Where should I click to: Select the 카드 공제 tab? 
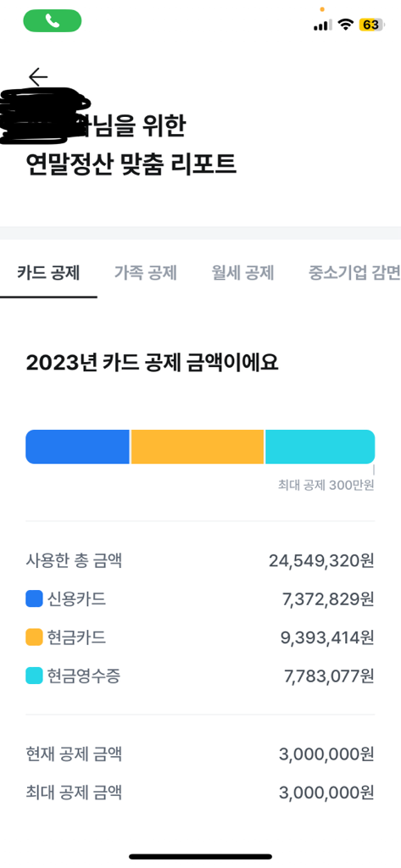pos(48,273)
